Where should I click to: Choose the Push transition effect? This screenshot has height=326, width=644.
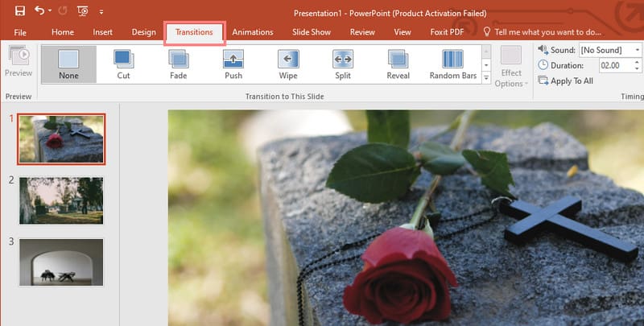[233, 64]
